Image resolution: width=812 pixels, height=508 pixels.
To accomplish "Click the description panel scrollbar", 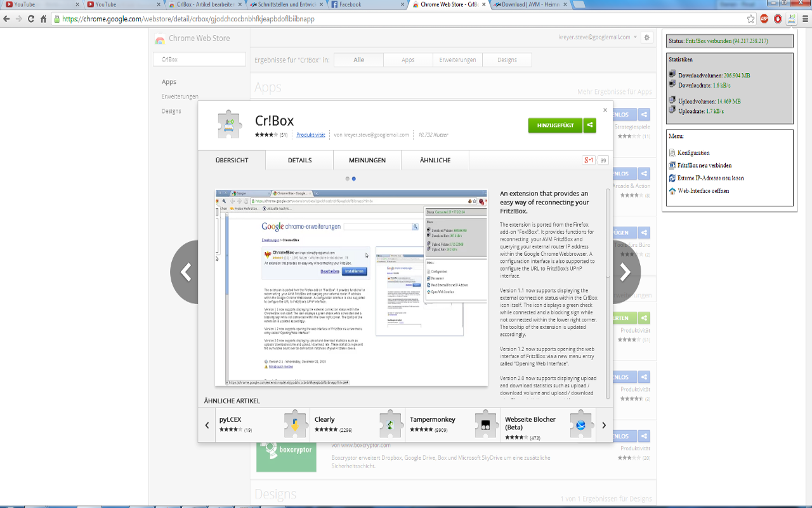I will [608, 294].
